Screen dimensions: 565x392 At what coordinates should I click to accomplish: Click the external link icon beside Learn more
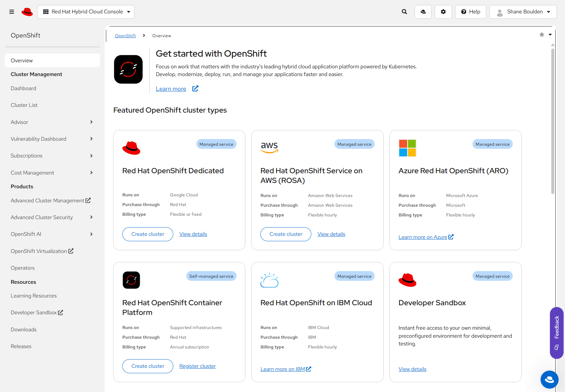click(195, 88)
